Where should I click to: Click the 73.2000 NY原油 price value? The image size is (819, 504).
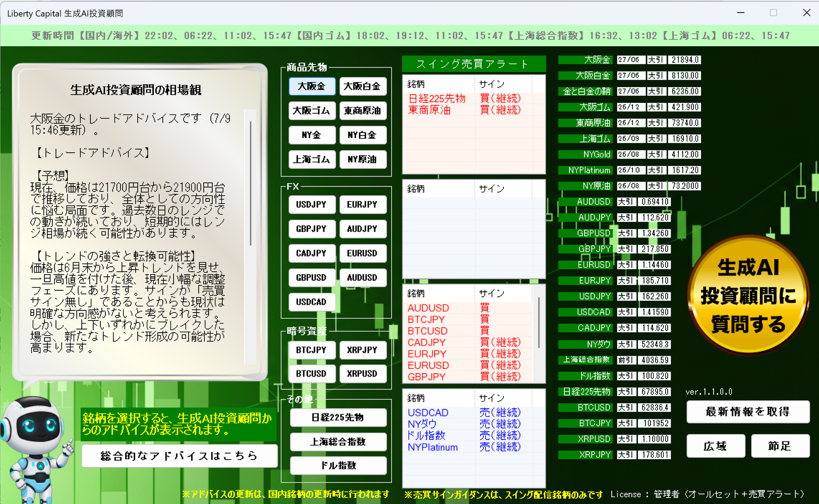[684, 186]
